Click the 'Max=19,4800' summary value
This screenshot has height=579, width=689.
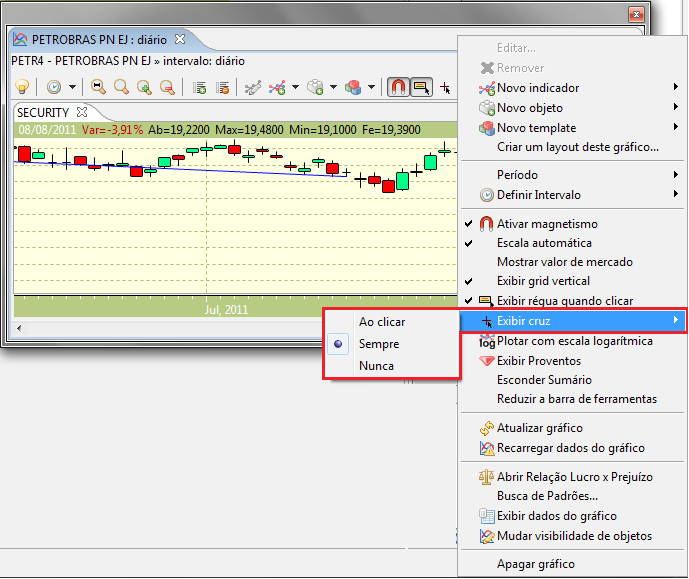(x=249, y=130)
